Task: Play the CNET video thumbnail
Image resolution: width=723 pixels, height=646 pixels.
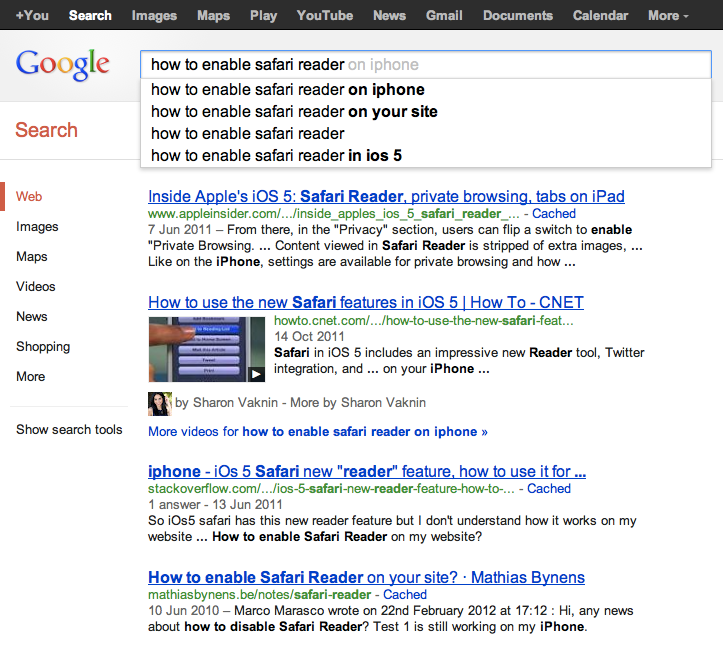Action: 207,349
